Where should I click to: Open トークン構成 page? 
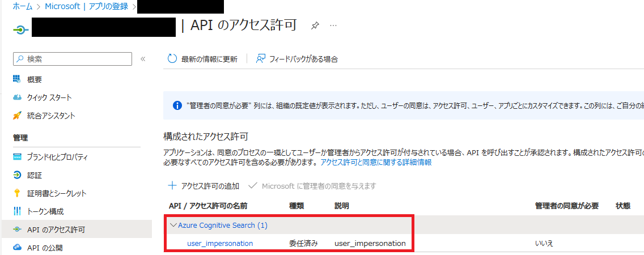point(45,211)
